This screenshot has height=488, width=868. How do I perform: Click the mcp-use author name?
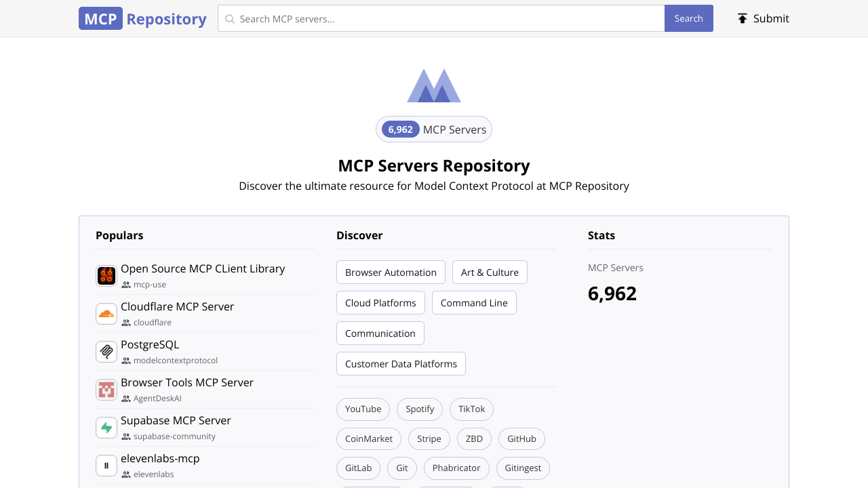150,285
